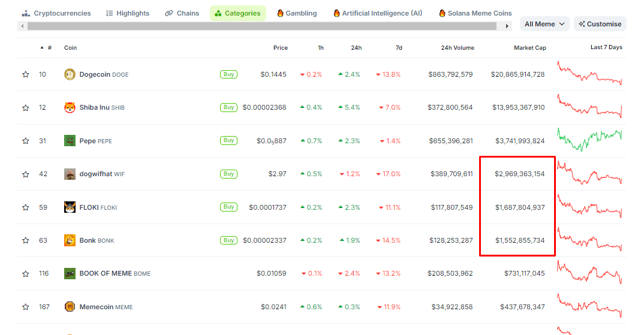Image resolution: width=644 pixels, height=335 pixels.
Task: Click the Customise sparkle icon
Action: click(582, 24)
